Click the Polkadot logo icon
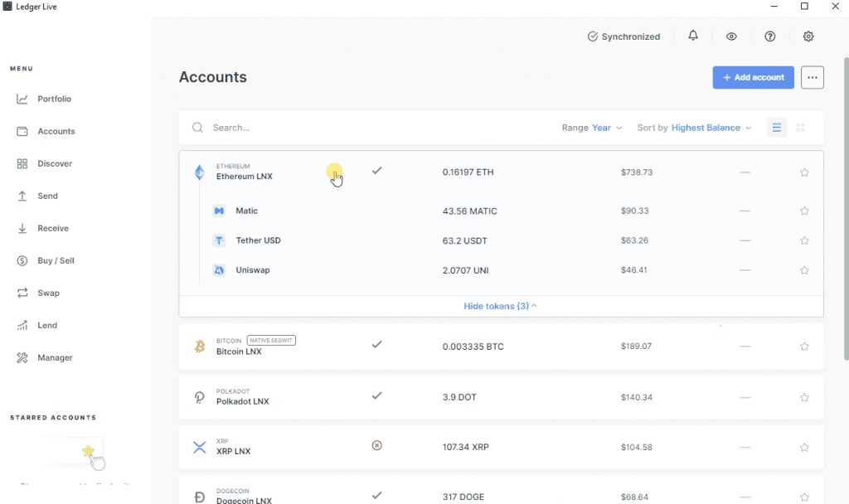This screenshot has height=504, width=849. [x=199, y=397]
